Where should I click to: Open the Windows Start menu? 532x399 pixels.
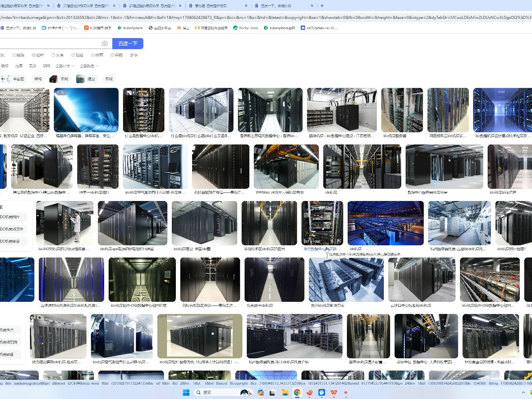(x=186, y=392)
